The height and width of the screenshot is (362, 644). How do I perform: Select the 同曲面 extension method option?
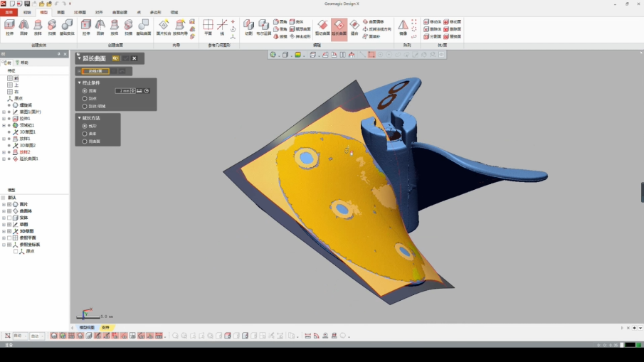(x=85, y=142)
